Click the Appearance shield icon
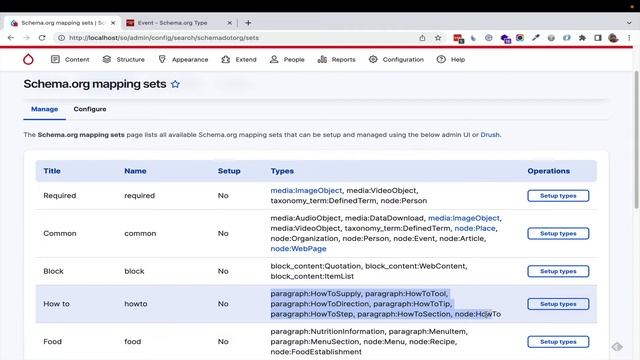 162,60
